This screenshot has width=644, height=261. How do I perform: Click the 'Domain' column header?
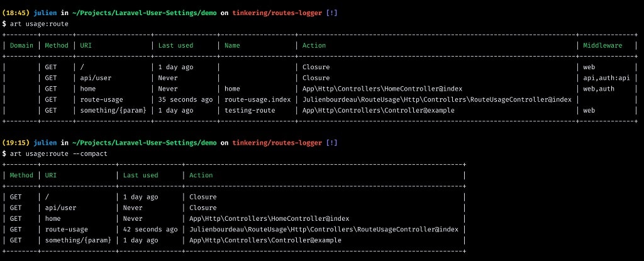coord(21,46)
